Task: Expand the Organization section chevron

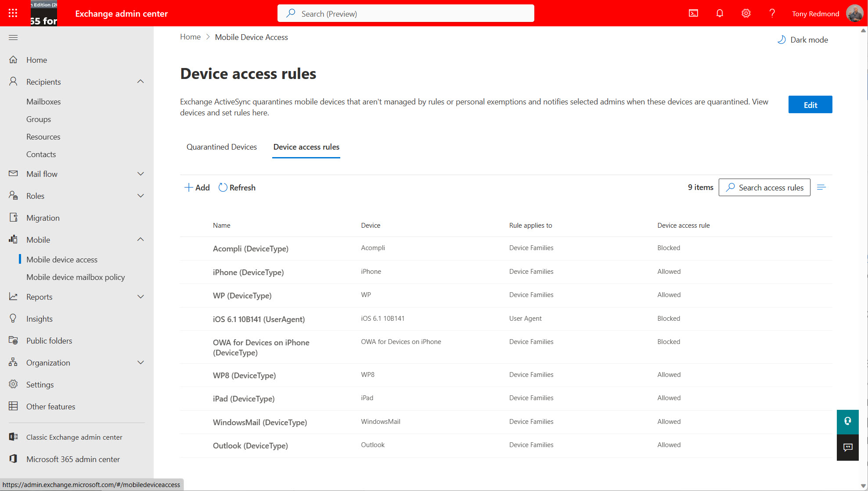Action: click(x=140, y=362)
